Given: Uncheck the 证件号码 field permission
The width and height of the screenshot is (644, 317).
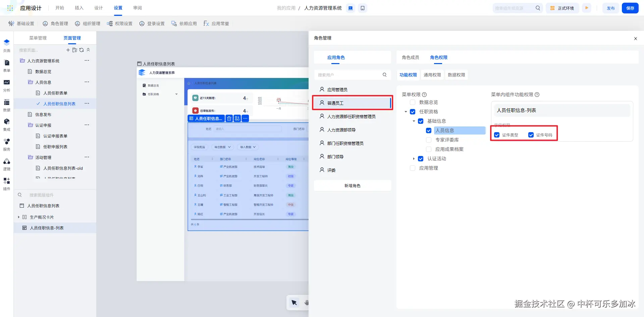Looking at the screenshot, I should (x=531, y=135).
